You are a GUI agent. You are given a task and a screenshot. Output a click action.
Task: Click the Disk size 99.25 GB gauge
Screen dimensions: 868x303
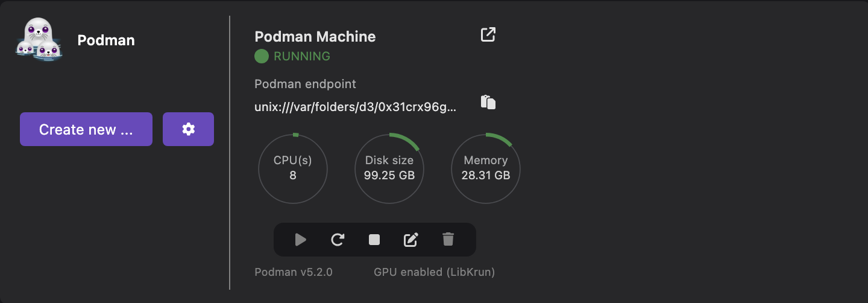pos(389,168)
